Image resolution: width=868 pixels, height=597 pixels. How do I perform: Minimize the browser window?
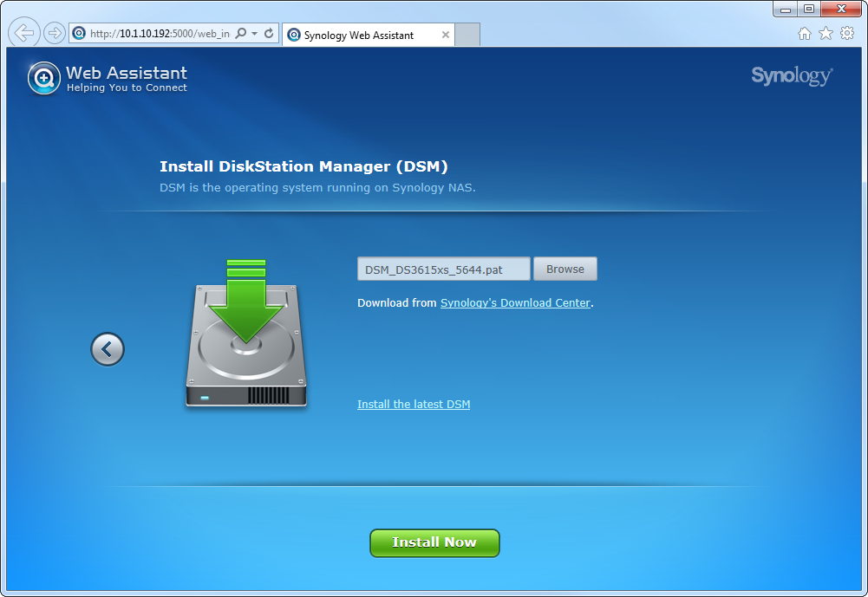(x=786, y=9)
